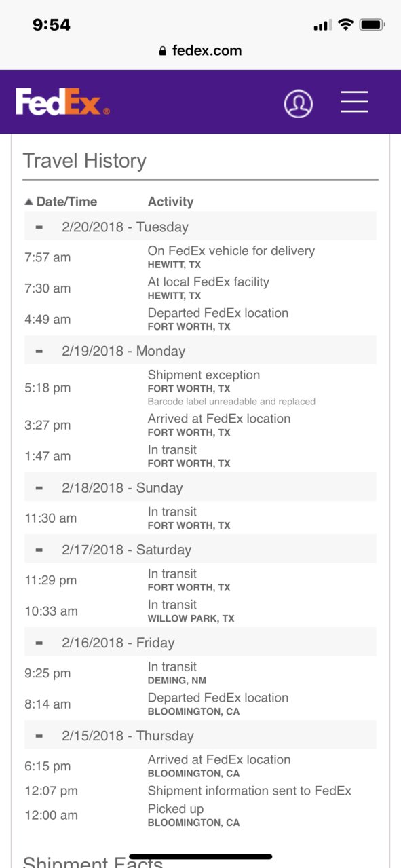Tap the Travel History heading
Screen dimensions: 401x868
point(85,161)
